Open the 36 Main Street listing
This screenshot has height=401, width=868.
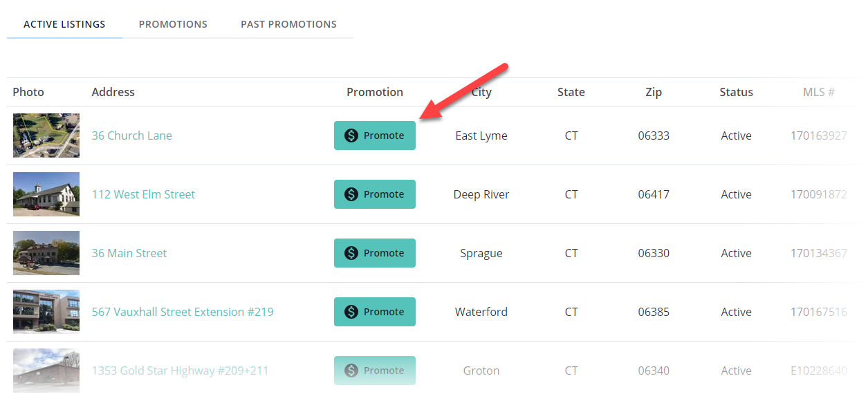coord(129,253)
